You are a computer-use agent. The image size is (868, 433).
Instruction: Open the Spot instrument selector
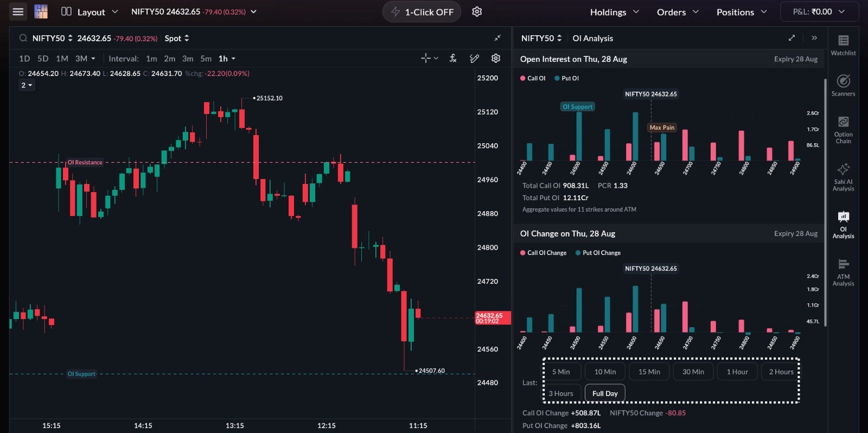click(x=177, y=38)
